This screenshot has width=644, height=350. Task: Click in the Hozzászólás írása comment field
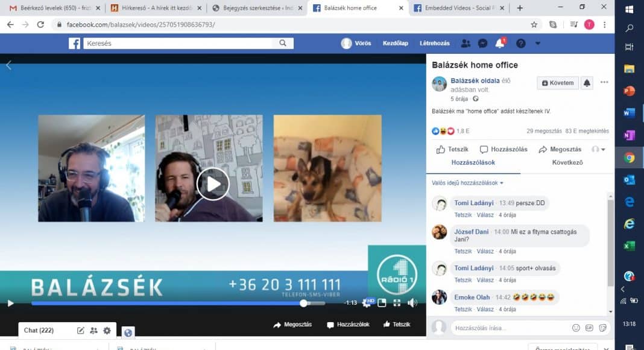tap(510, 328)
